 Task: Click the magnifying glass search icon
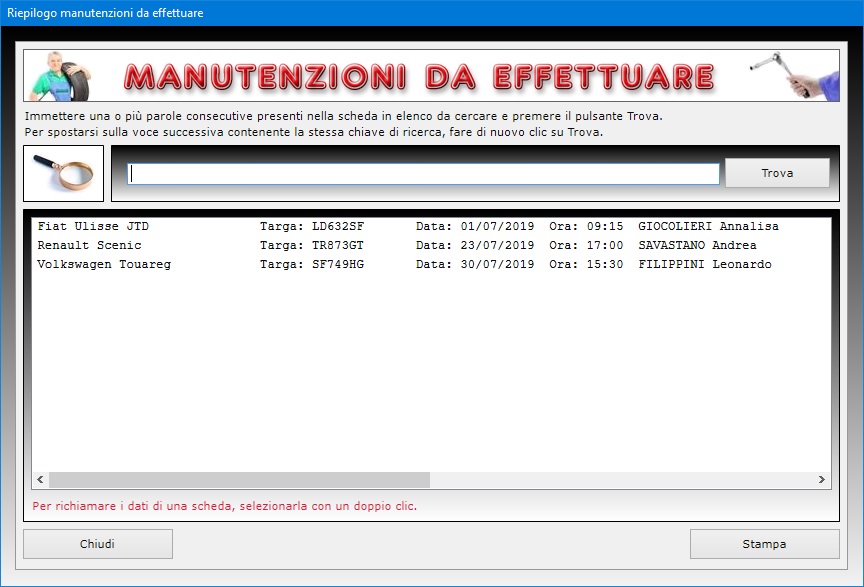tap(63, 174)
